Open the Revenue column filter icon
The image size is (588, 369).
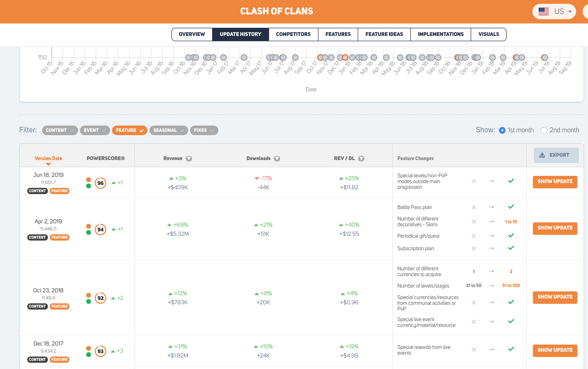click(x=189, y=159)
